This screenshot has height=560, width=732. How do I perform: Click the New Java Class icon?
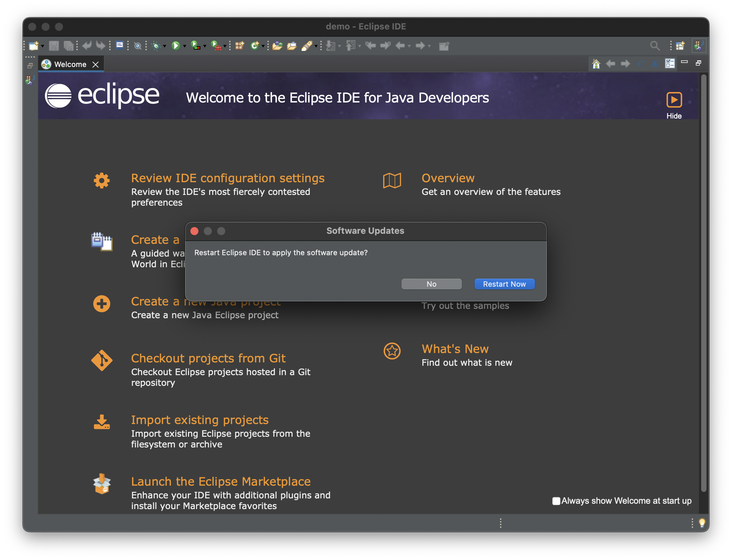point(255,46)
